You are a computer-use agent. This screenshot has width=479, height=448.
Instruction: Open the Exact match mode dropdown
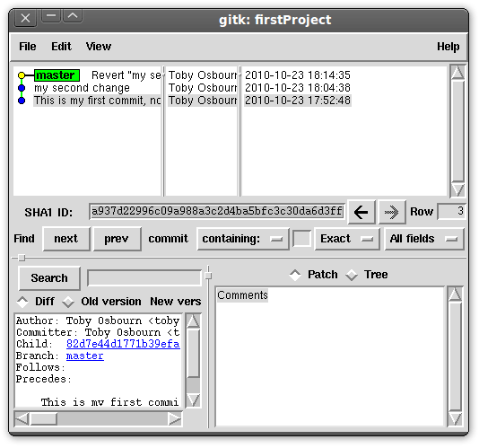point(347,239)
